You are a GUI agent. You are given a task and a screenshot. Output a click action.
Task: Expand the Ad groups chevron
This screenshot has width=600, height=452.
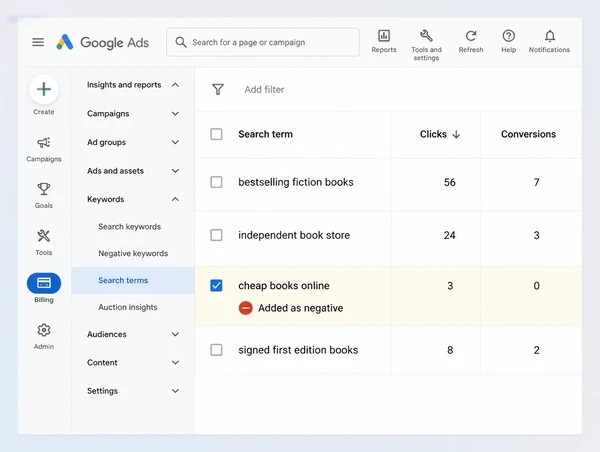pyautogui.click(x=175, y=142)
